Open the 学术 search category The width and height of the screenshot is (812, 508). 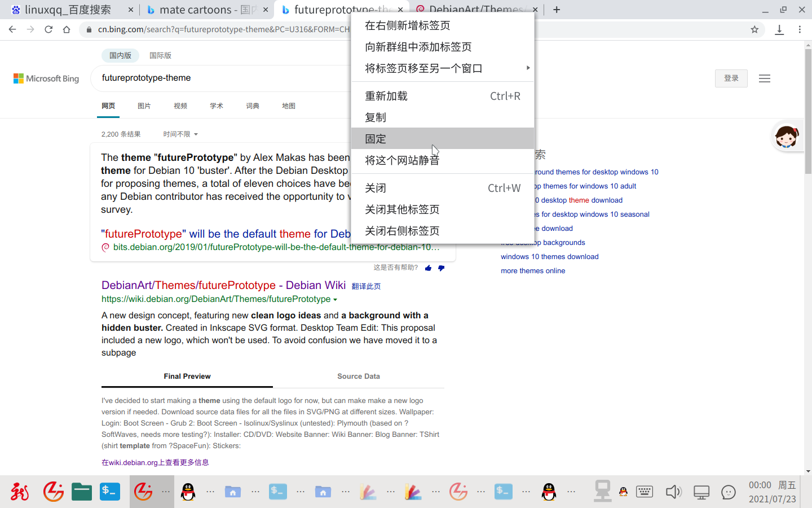217,106
